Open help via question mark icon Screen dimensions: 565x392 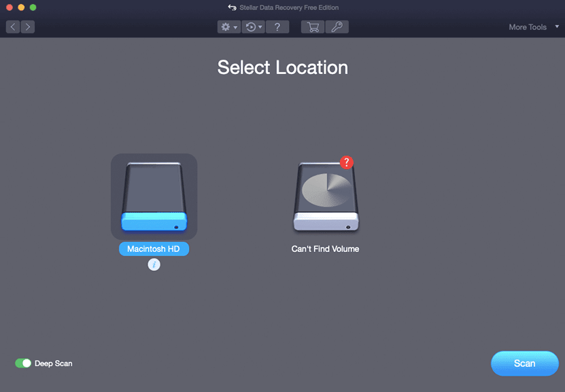pos(277,27)
